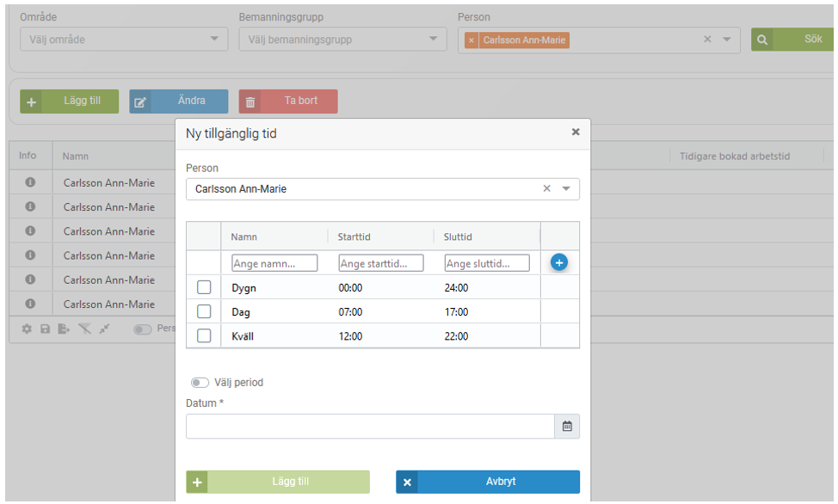This screenshot has width=838, height=504.
Task: Click info icon on first Carlsson Ann-Marie row
Action: pyautogui.click(x=29, y=183)
